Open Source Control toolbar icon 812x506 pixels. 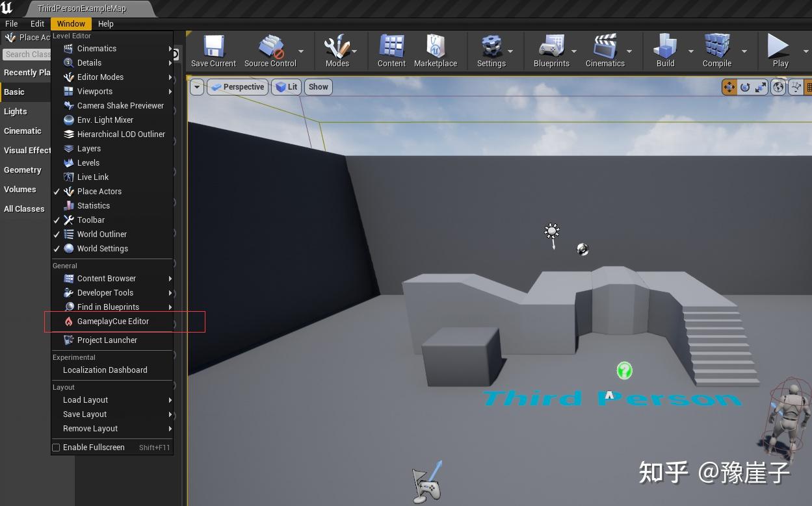(270, 51)
